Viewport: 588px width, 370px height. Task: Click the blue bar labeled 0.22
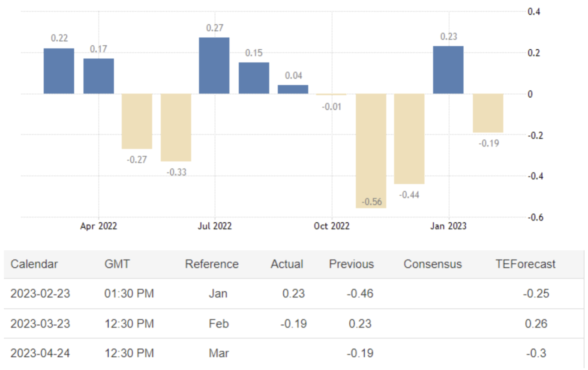59,71
